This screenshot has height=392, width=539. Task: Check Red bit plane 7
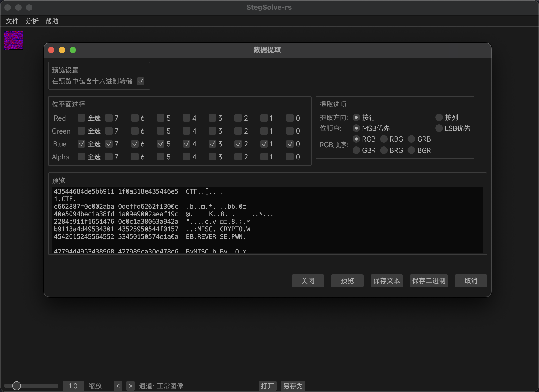[x=109, y=118]
